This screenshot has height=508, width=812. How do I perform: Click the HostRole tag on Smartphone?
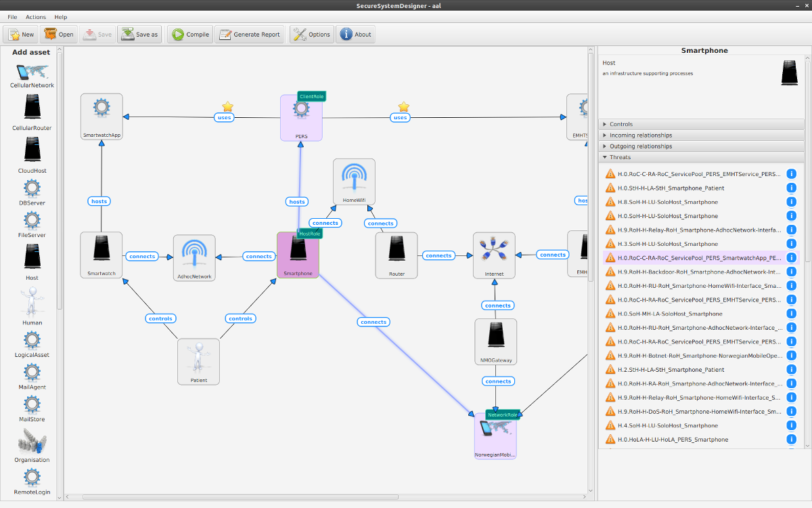(x=310, y=233)
